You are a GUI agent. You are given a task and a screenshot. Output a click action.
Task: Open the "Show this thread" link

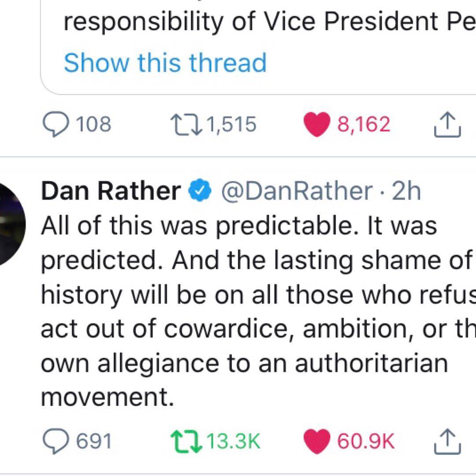[165, 63]
